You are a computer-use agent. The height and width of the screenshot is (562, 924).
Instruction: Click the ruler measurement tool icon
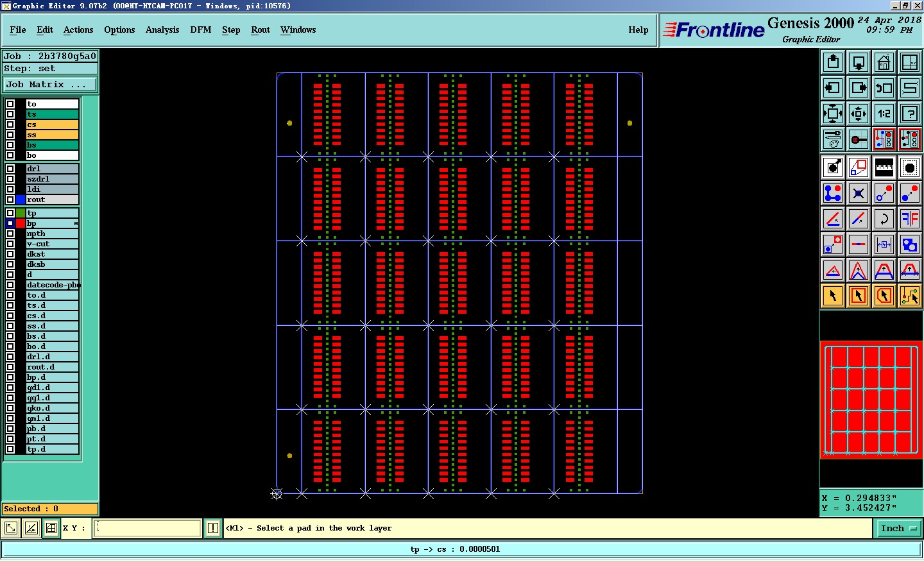pos(884,168)
